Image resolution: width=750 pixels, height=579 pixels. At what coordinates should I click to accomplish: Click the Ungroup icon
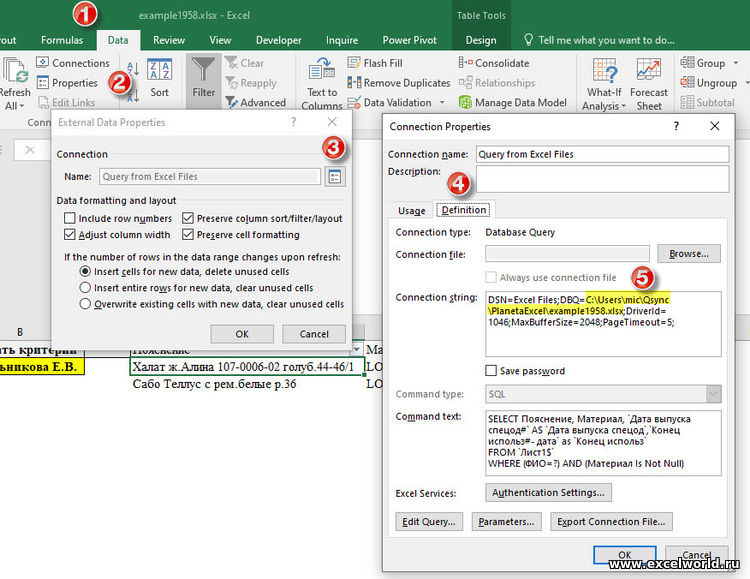click(687, 82)
